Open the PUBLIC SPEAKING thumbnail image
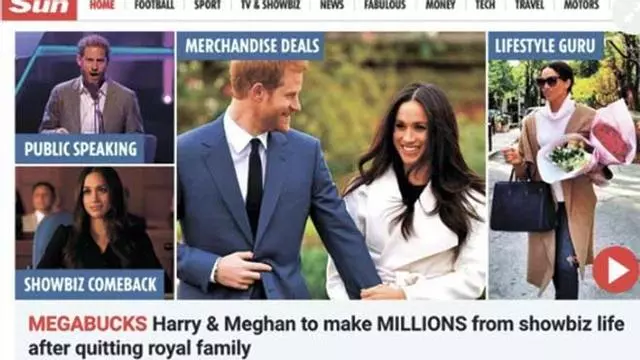 95,98
